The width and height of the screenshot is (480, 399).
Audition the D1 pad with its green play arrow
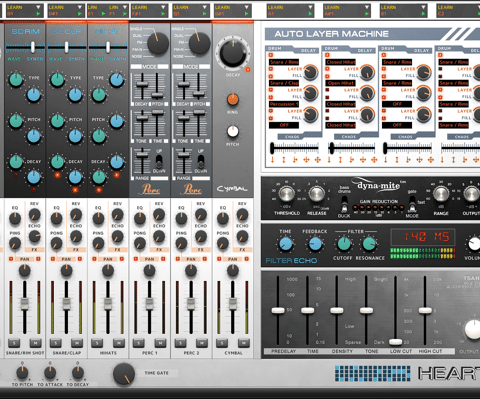click(x=38, y=14)
